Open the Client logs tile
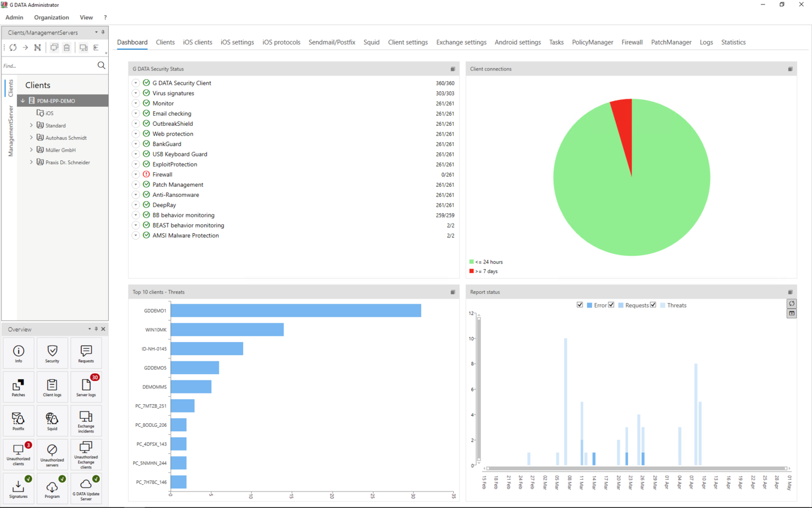 52,387
